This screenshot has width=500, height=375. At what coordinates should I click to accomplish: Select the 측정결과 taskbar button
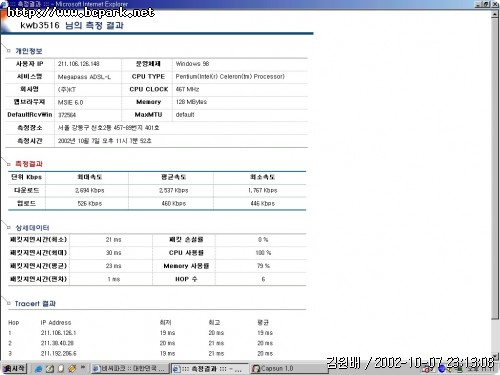209,369
